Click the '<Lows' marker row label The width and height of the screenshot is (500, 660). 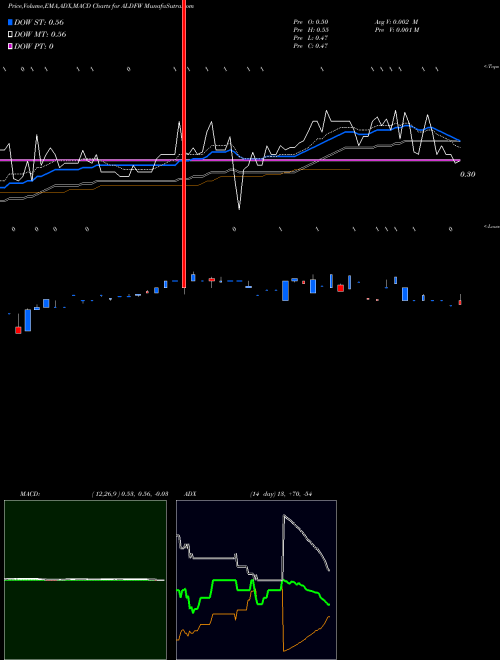[x=491, y=226]
